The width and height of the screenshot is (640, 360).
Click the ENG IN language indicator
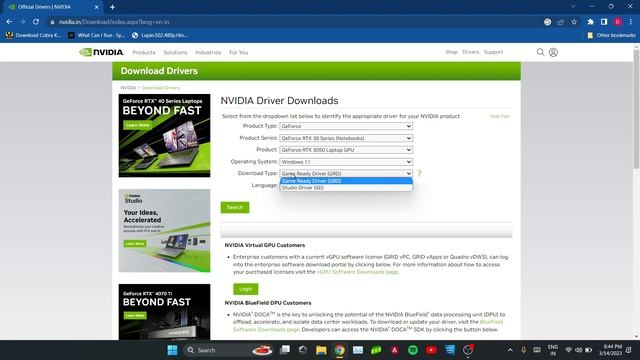pos(553,350)
